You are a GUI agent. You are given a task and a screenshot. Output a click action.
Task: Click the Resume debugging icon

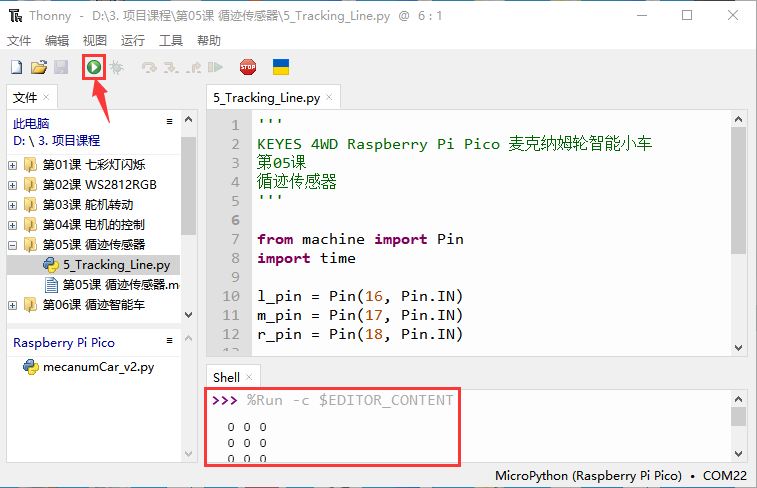tap(215, 67)
